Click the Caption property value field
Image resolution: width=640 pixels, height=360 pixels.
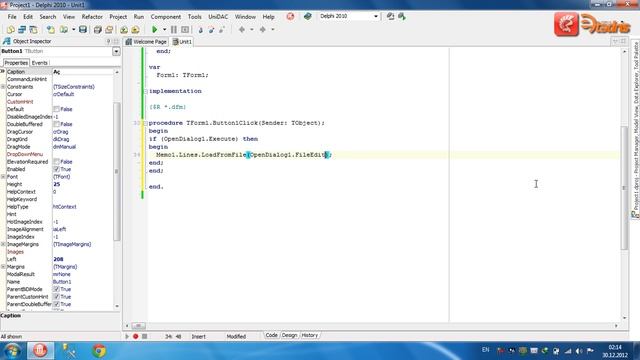[x=83, y=72]
